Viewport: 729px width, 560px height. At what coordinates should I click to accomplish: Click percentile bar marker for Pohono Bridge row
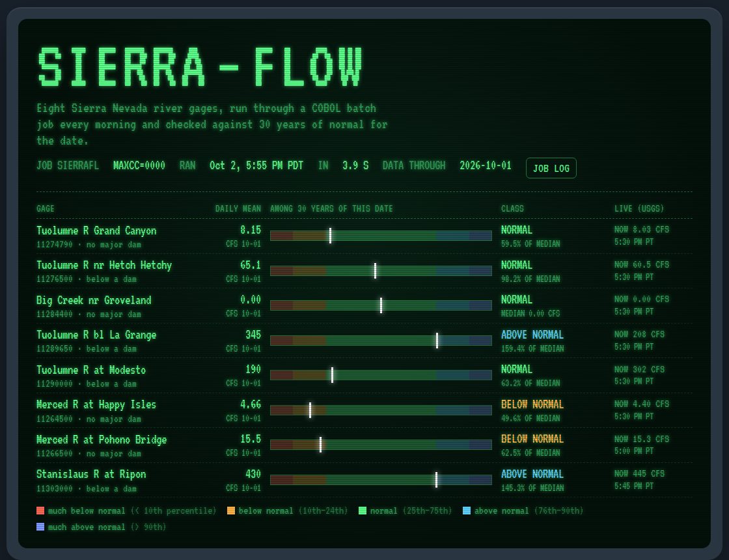point(320,445)
